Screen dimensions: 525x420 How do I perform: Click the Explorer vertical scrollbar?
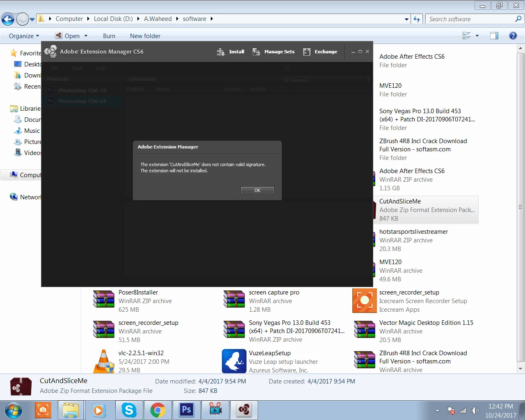pos(520,207)
